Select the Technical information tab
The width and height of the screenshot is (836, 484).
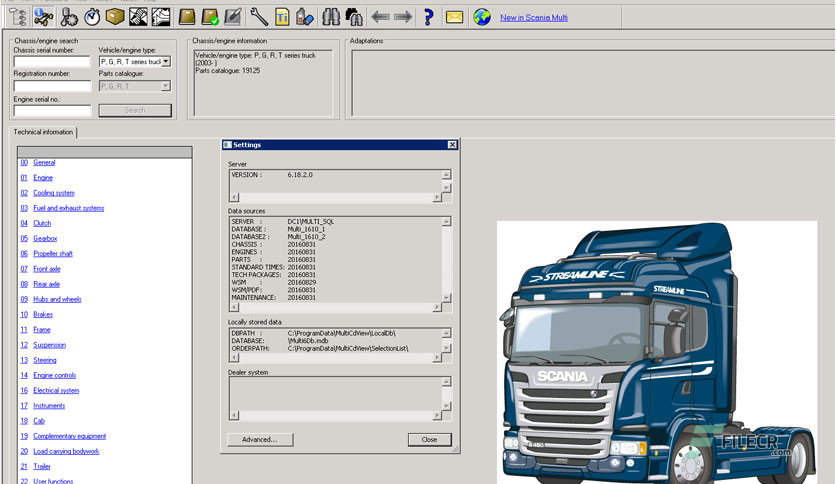point(43,132)
